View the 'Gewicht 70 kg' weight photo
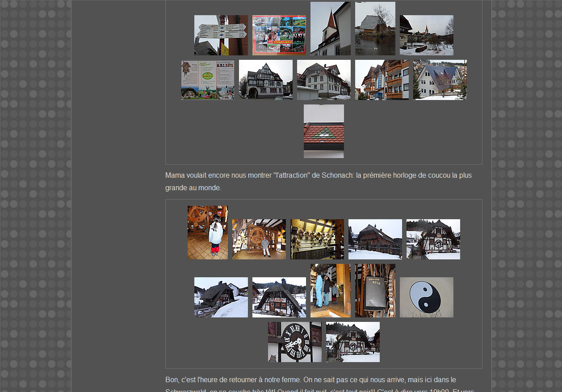 (x=375, y=291)
